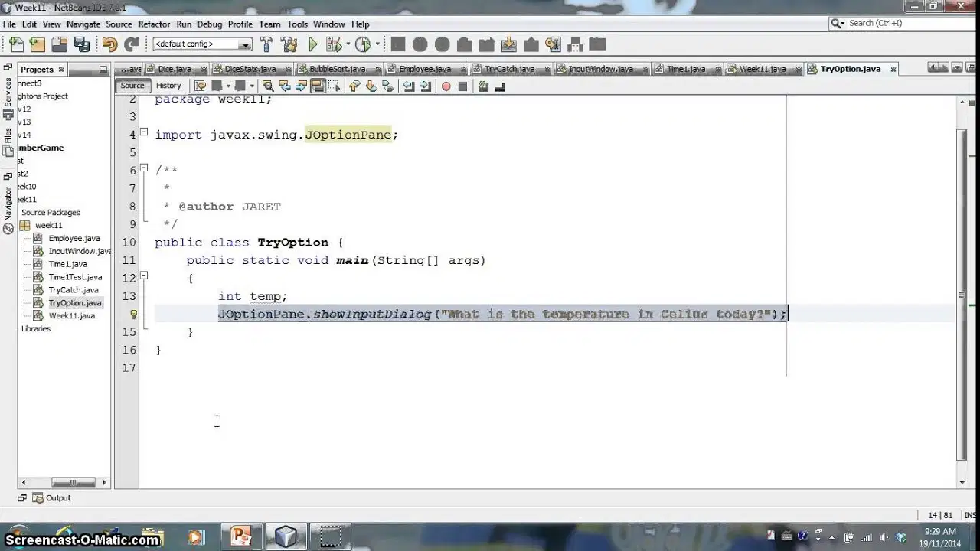Run the project with the green arrow
The image size is (980, 551).
tap(312, 44)
